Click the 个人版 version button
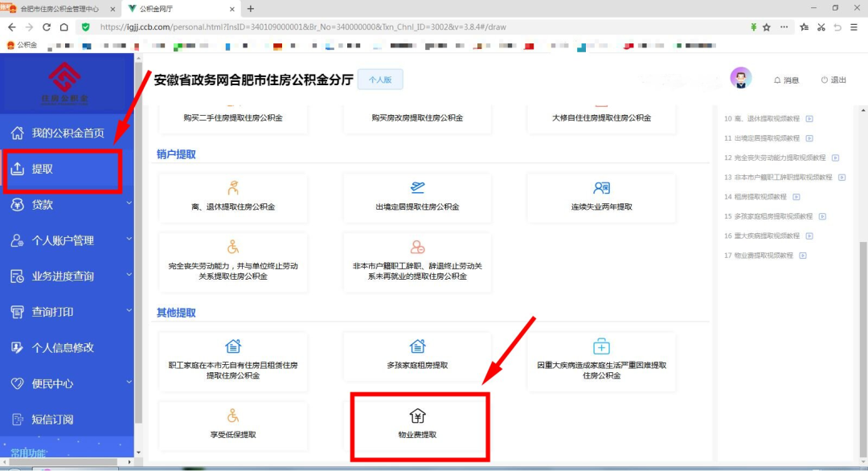Viewport: 868px width, 471px height. (x=379, y=80)
